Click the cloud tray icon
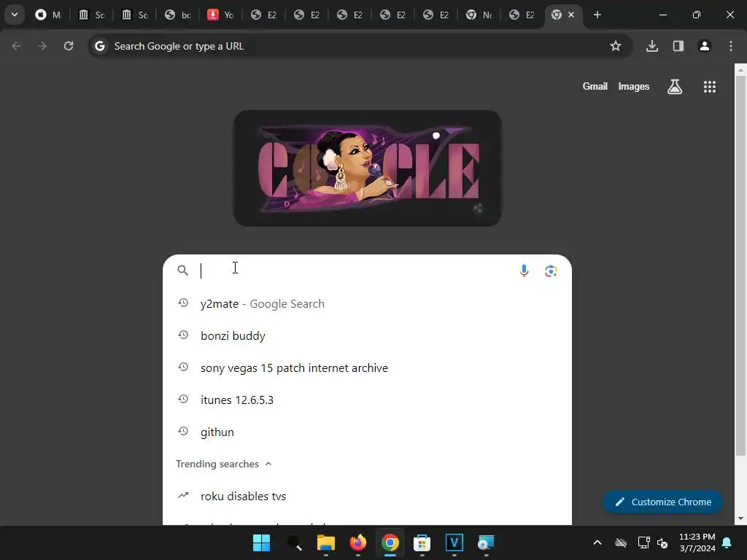This screenshot has width=747, height=560. tap(621, 542)
